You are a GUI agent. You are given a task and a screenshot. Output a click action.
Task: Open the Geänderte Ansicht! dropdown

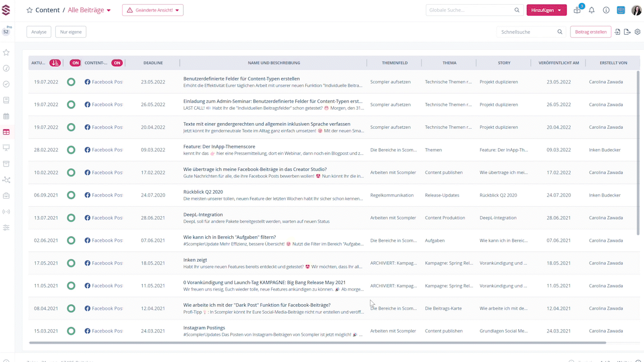(x=153, y=10)
